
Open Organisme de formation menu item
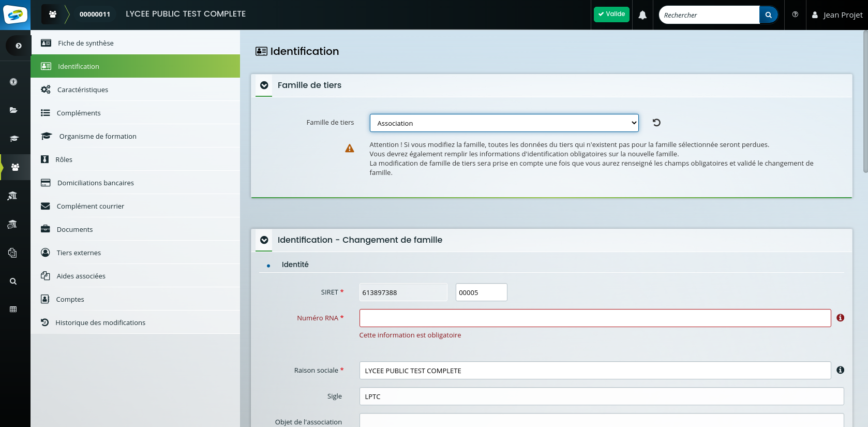(136, 136)
